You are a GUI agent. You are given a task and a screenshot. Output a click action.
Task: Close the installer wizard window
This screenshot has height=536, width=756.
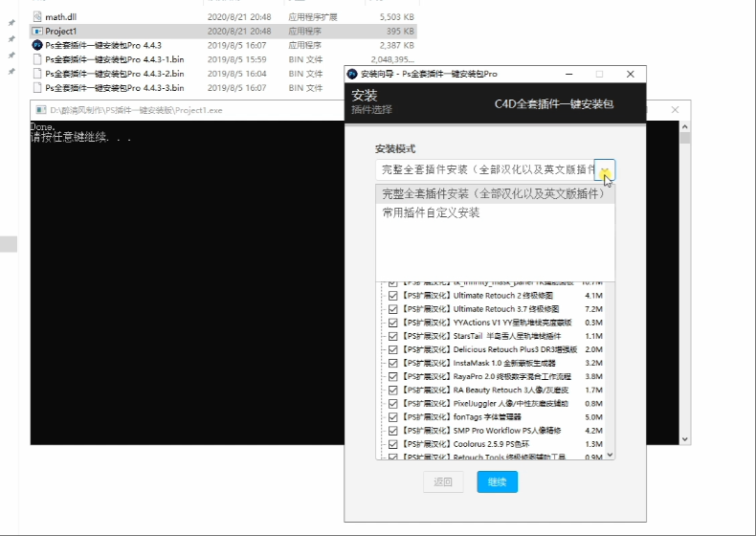pos(630,74)
